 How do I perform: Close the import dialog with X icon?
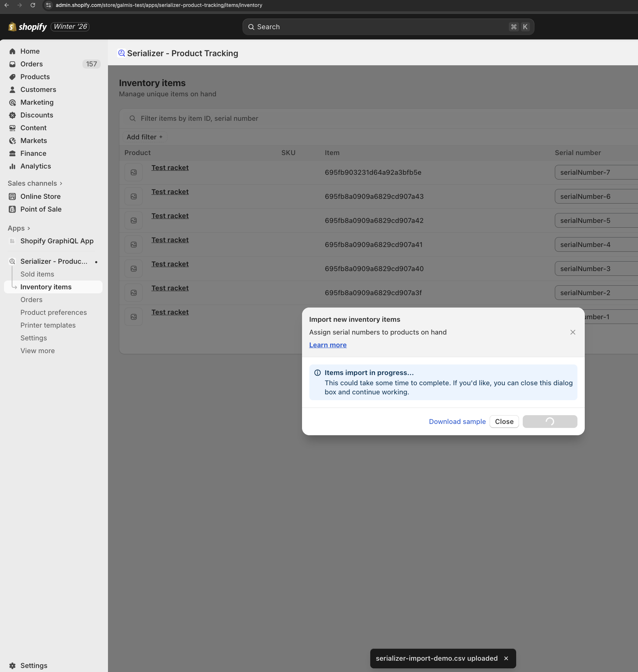[573, 332]
